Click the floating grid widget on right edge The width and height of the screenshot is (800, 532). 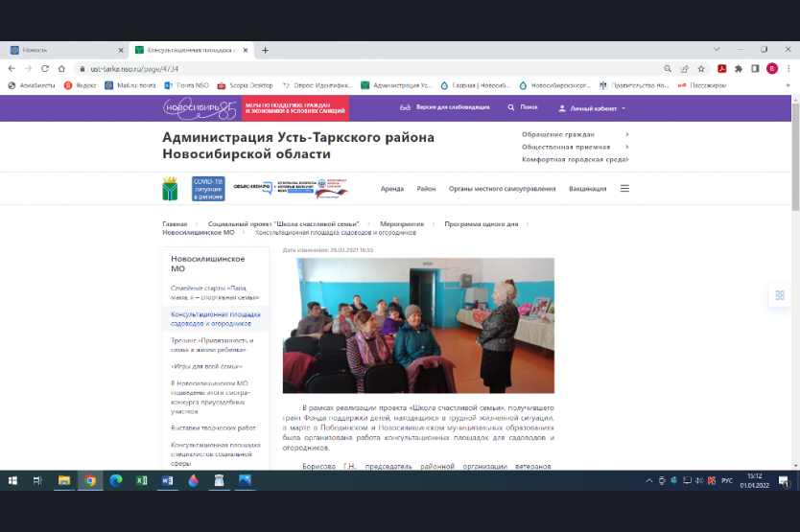tap(780, 295)
